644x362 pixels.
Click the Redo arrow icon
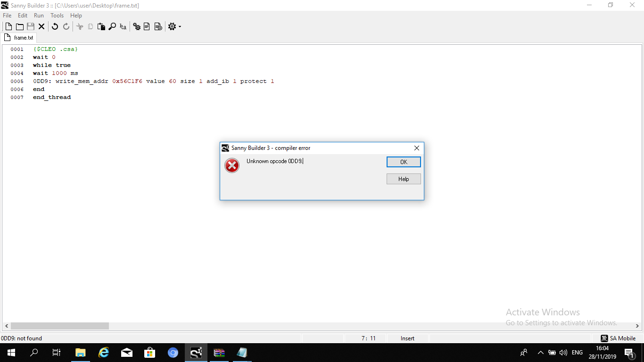(x=66, y=26)
